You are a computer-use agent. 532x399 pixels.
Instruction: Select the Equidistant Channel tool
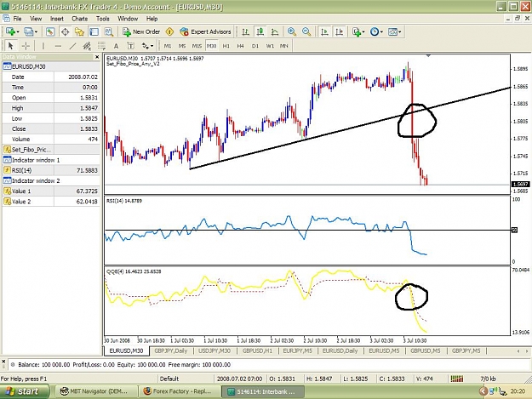pos(87,46)
